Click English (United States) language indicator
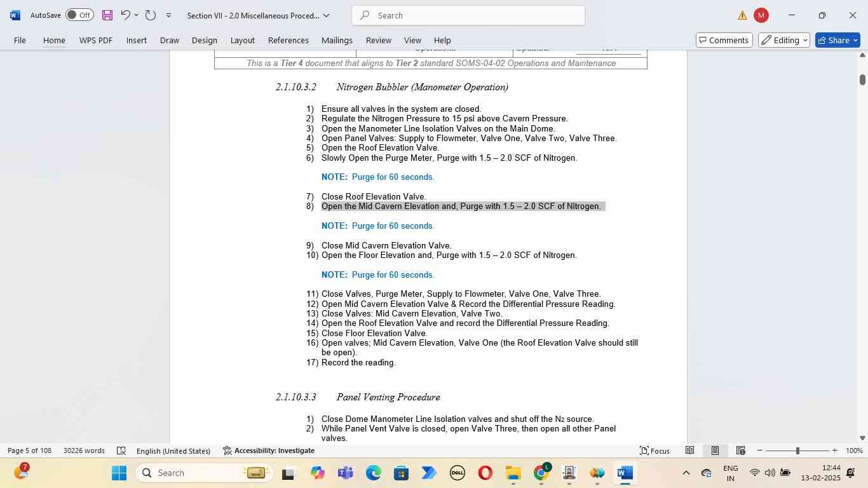868x488 pixels. pos(173,451)
